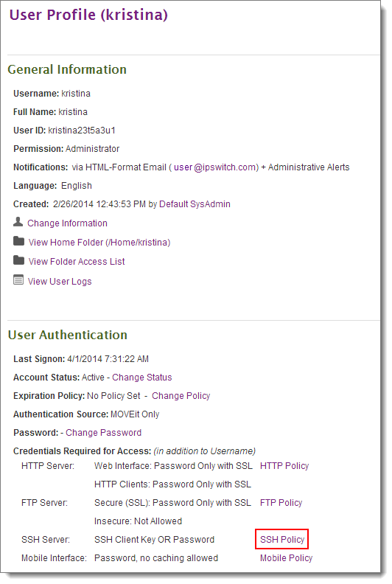Click the User Profile (kristina) heading
Screen dimensions: 392x584
coord(88,15)
